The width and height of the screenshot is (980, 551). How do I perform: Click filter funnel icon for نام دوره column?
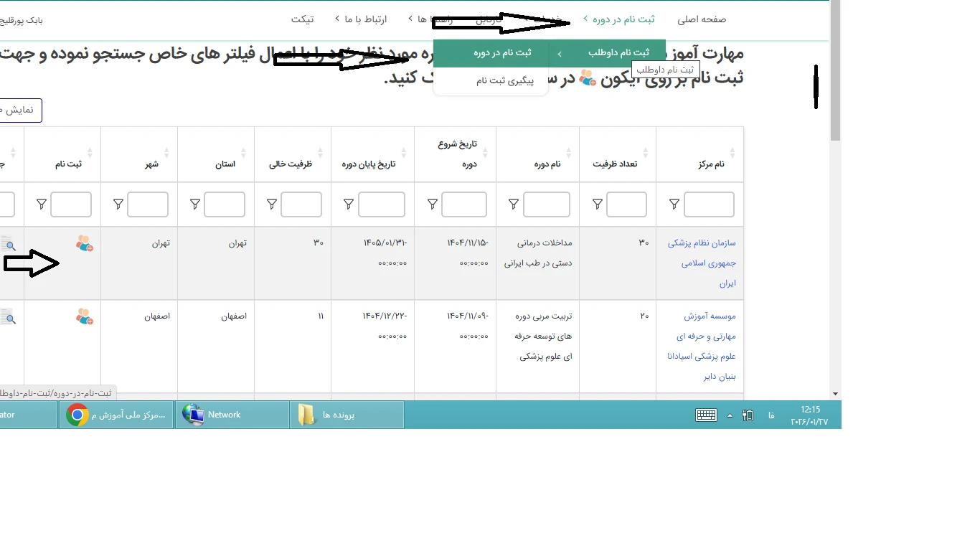pos(514,204)
